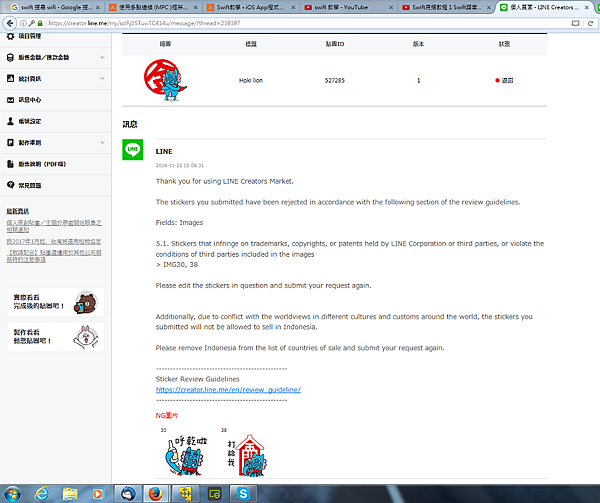Switch to the swift 教學 - YouTube tab

[348, 7]
